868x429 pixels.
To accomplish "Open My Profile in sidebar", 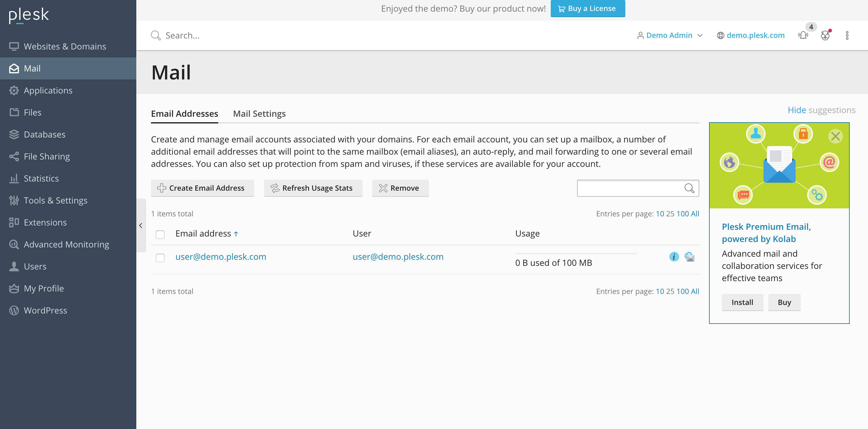I will tap(68, 288).
